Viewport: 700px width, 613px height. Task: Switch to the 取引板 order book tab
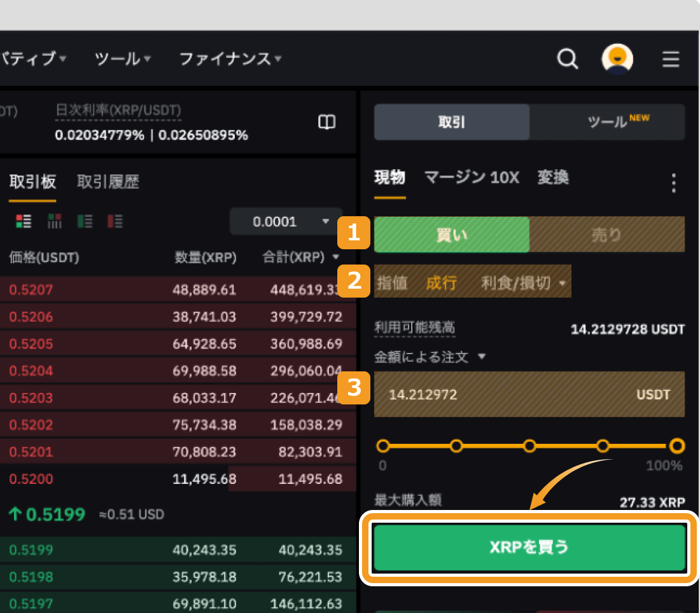[x=32, y=182]
